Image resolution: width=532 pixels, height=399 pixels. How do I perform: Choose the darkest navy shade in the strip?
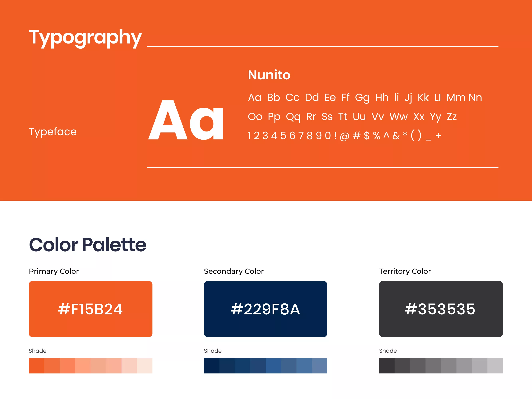212,365
